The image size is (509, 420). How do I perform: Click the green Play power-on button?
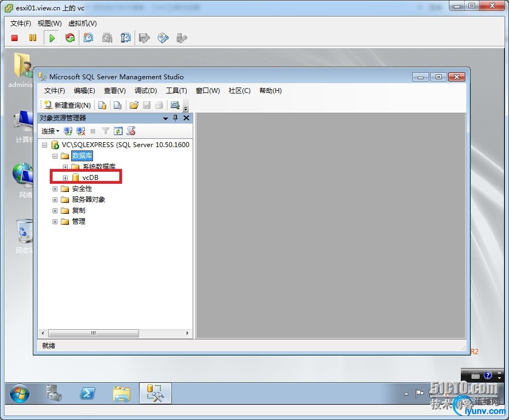click(x=51, y=38)
